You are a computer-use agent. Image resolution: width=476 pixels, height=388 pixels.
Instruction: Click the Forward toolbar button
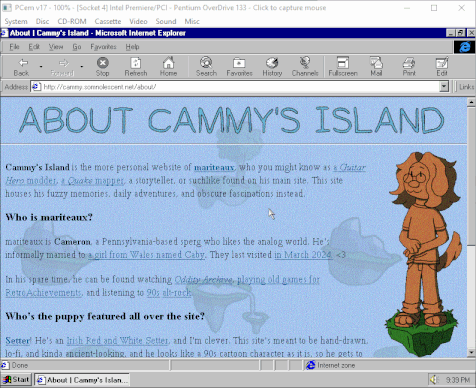click(x=62, y=67)
